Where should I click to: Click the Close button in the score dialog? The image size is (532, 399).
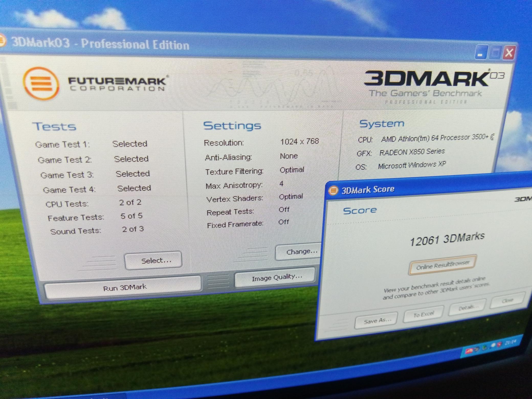[x=507, y=300]
